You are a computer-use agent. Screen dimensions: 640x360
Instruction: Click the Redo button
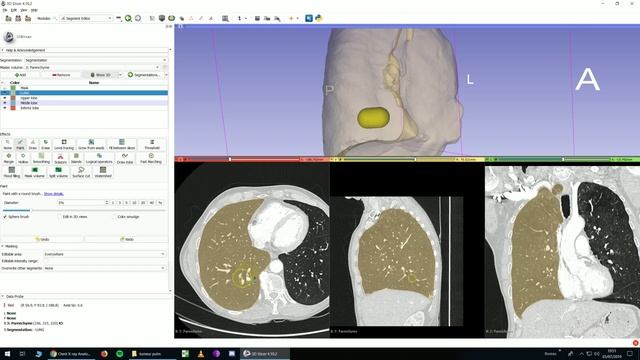[127, 239]
